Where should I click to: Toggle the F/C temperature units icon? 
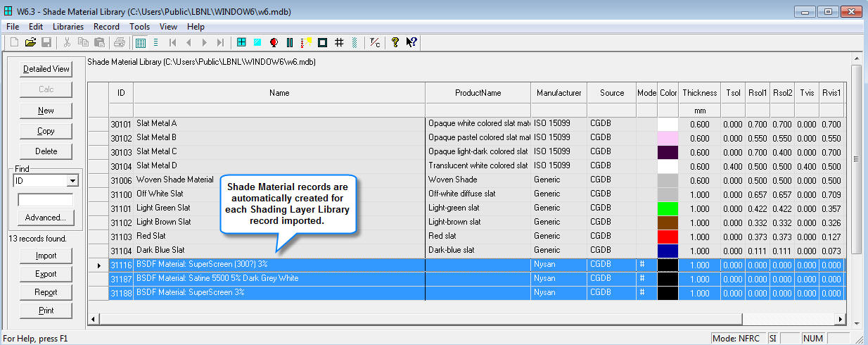coord(375,42)
